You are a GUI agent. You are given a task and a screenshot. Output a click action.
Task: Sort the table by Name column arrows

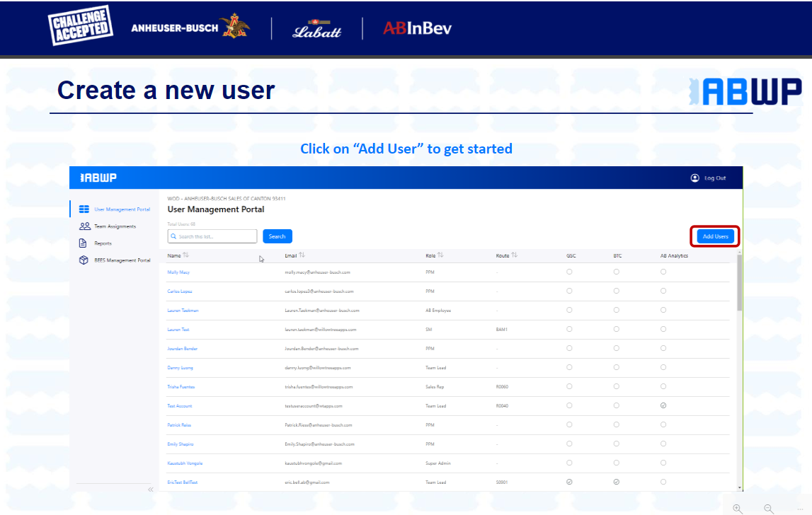(186, 255)
